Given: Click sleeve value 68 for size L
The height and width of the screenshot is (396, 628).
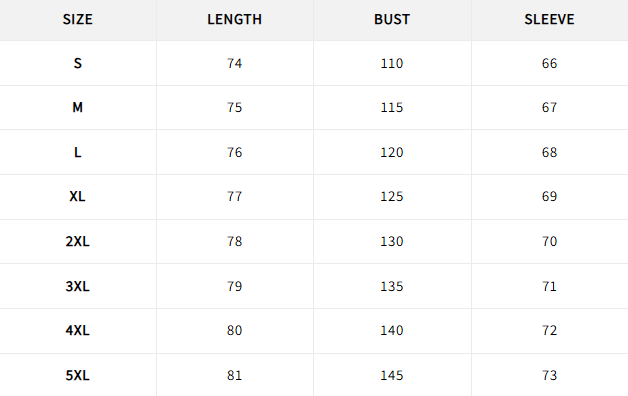Looking at the screenshot, I should [549, 152].
